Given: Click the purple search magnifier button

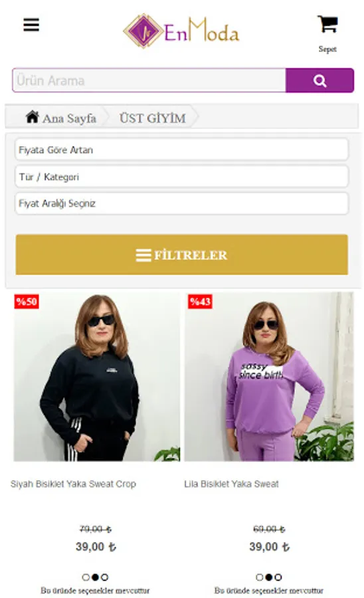Looking at the screenshot, I should (319, 80).
